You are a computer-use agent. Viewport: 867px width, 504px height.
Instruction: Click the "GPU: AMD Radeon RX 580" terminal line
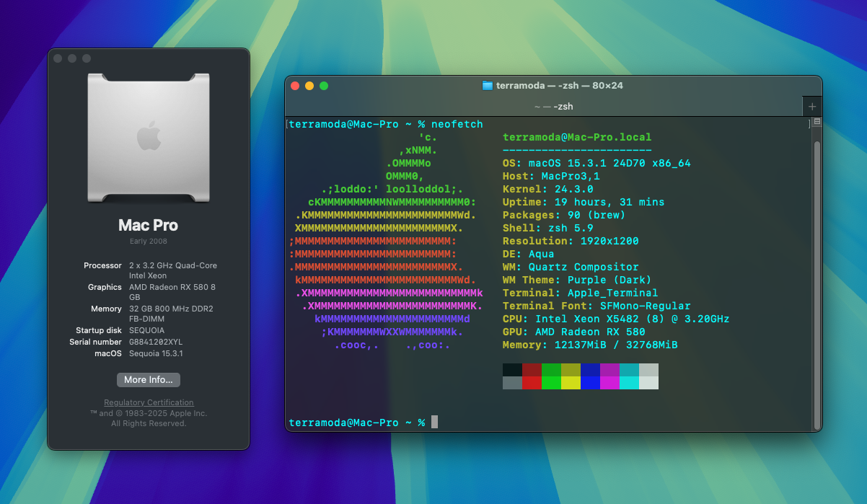tap(574, 332)
